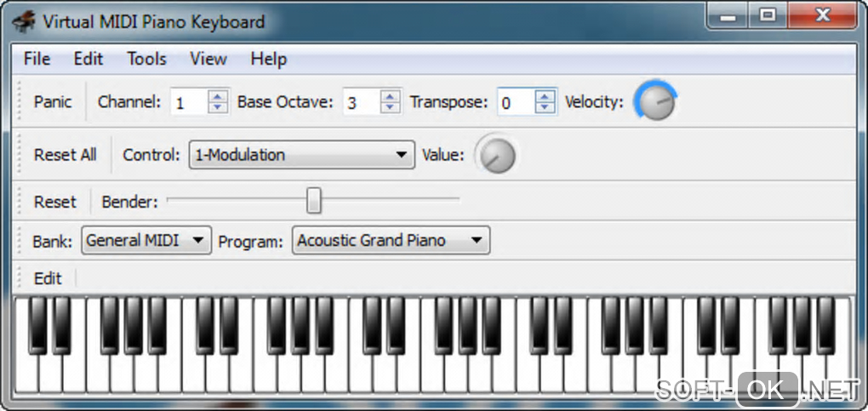The height and width of the screenshot is (411, 868).
Task: Open the Edit menu in menu bar
Action: point(89,59)
